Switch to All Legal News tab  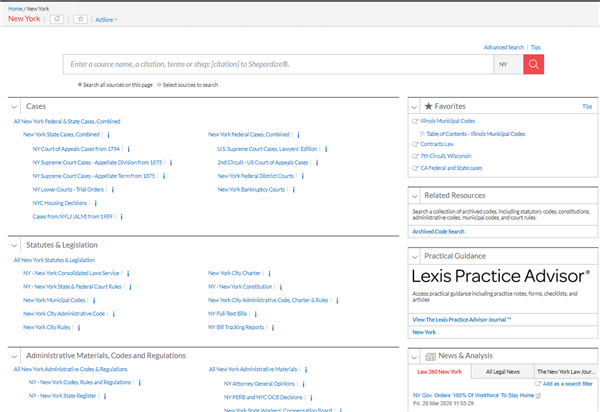point(503,371)
